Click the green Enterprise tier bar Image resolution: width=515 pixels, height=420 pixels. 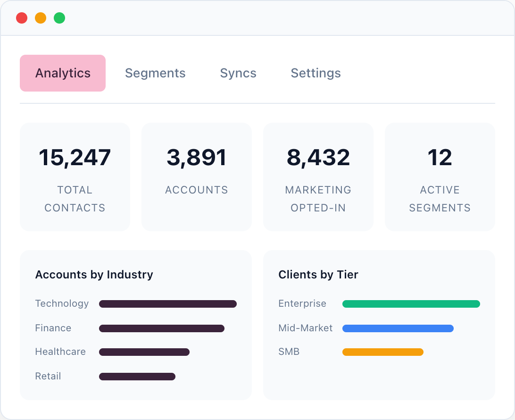coord(411,304)
